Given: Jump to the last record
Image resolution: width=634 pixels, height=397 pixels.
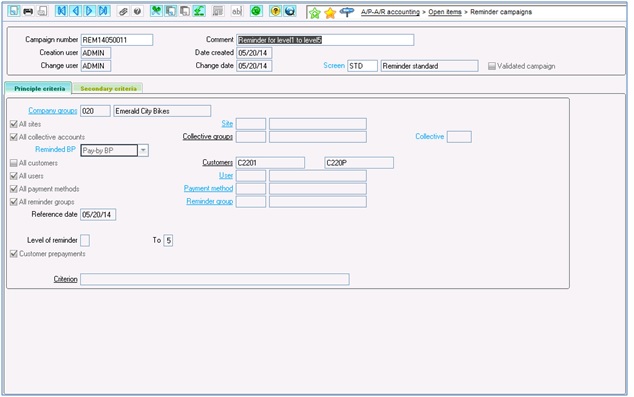Looking at the screenshot, I should 104,11.
